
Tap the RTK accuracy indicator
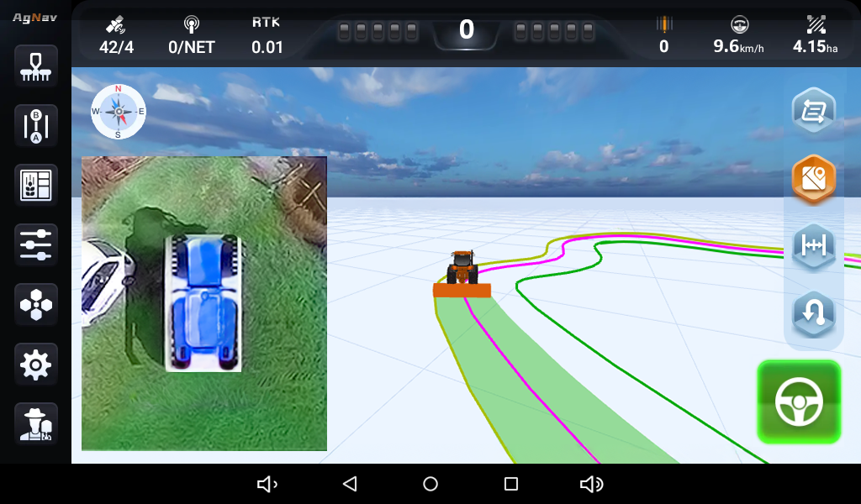[267, 23]
